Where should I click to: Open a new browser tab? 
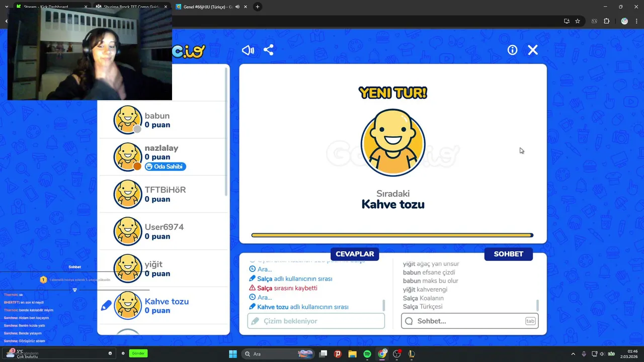pos(258,7)
